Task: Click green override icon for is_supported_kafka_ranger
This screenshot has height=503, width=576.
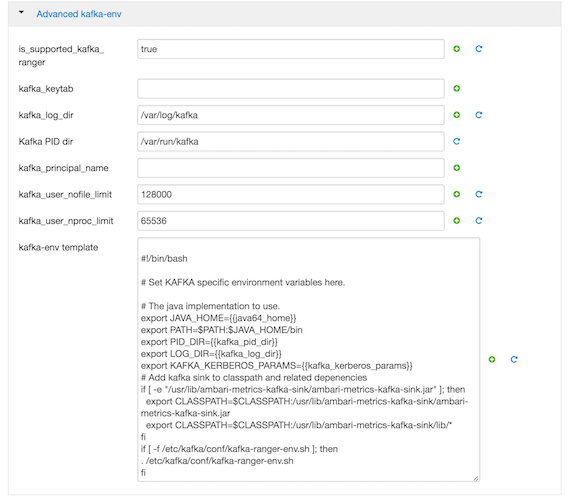Action: click(457, 49)
